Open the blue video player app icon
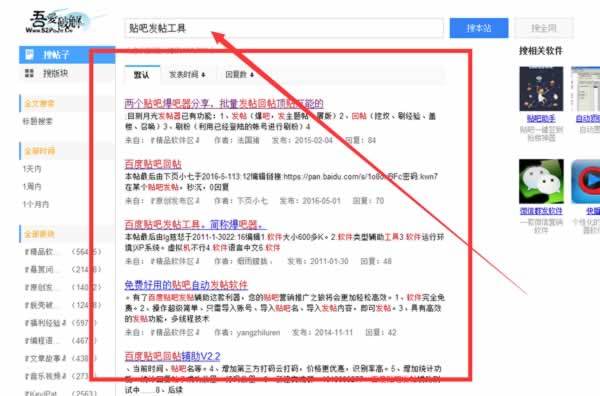Screen dimensions: 600x396 click(585, 181)
